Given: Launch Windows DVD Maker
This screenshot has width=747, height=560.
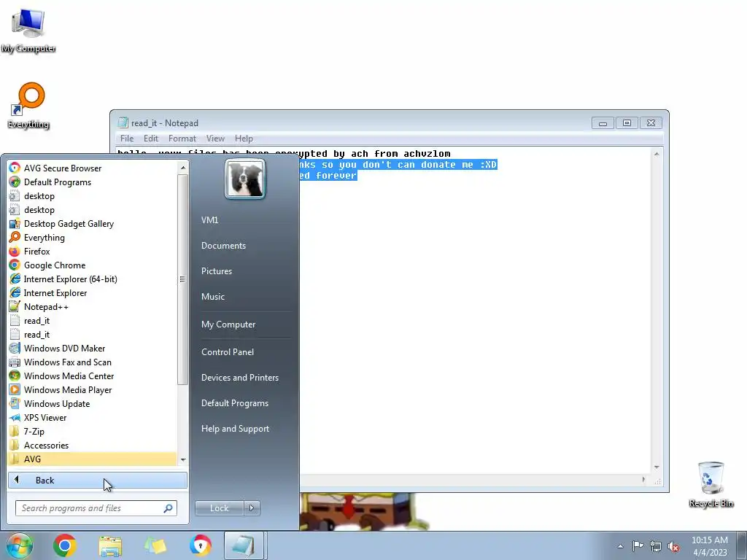Looking at the screenshot, I should pyautogui.click(x=92, y=348).
